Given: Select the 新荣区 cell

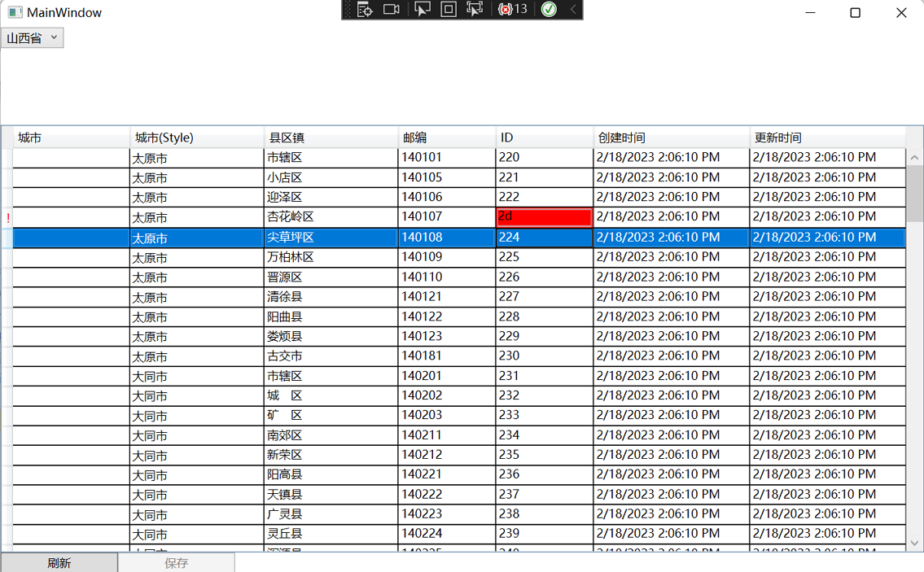Looking at the screenshot, I should point(331,455).
